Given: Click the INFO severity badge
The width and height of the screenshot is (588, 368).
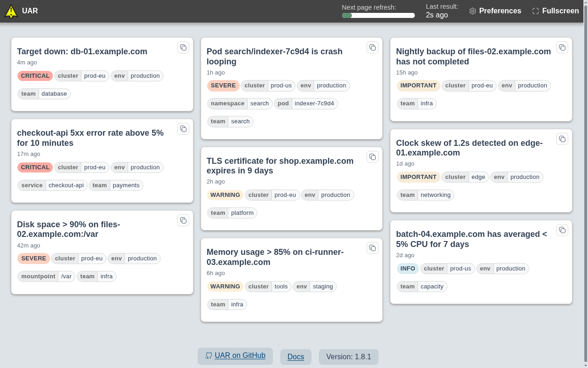Looking at the screenshot, I should pos(408,269).
